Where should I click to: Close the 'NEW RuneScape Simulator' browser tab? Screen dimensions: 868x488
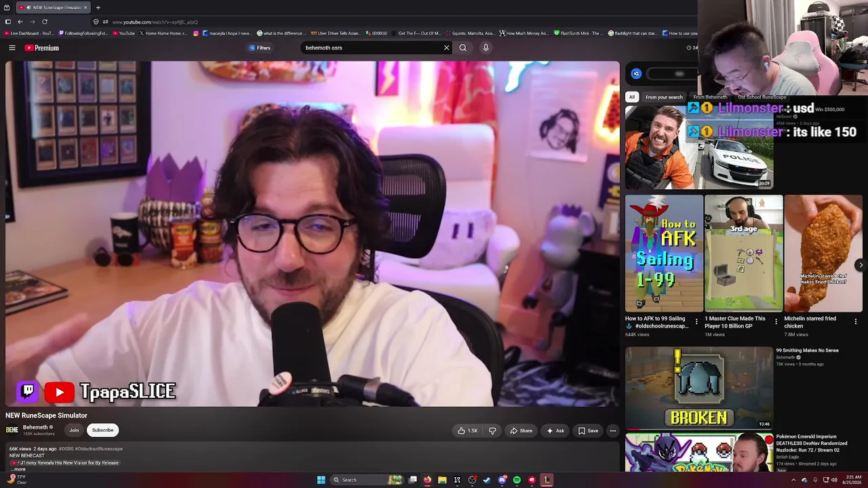(x=85, y=7)
